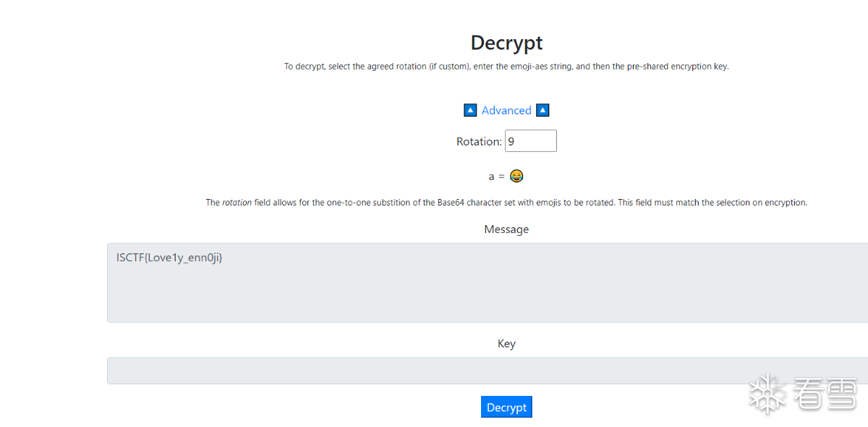This screenshot has width=868, height=427.
Task: Click the word "Base64" in rotation description
Action: coord(451,203)
